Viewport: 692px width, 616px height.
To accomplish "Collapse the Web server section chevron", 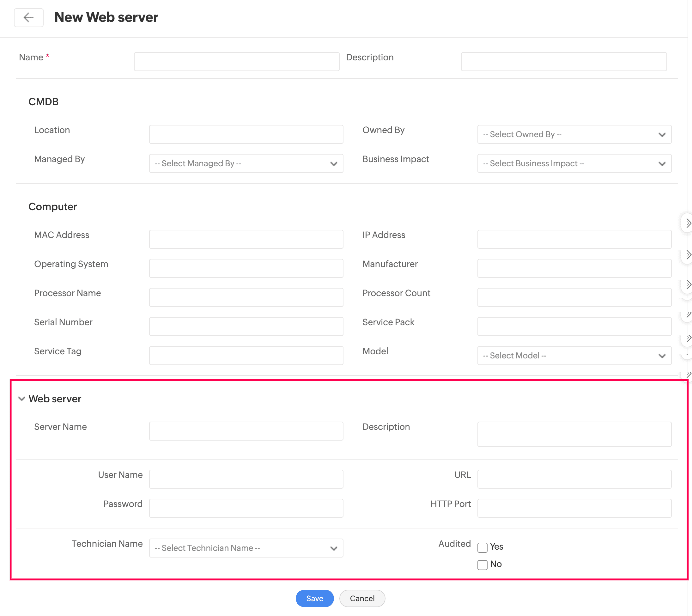I will [x=22, y=399].
